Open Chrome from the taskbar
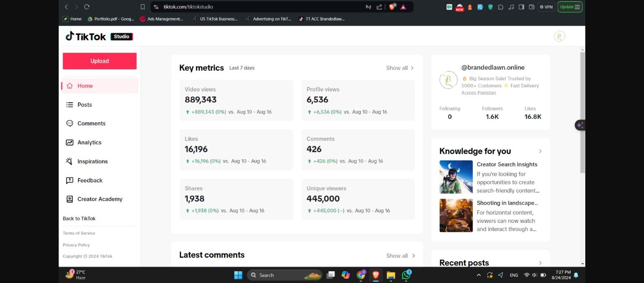Screen dimensions: 644x283 pyautogui.click(x=361, y=275)
